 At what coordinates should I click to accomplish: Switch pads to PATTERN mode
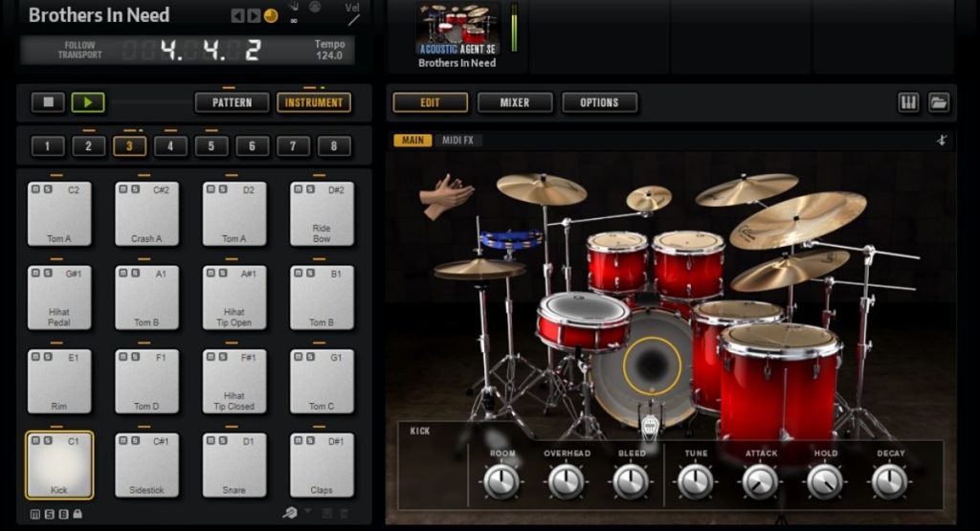[232, 102]
